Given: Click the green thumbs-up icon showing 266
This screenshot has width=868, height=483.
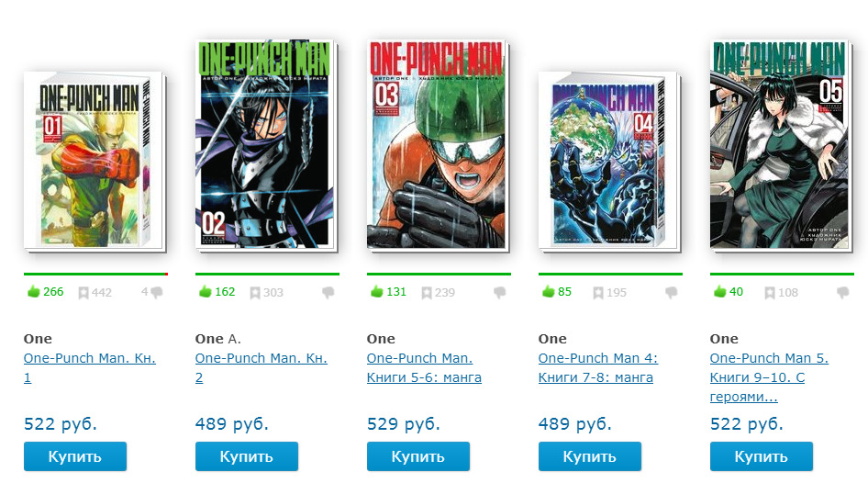Looking at the screenshot, I should pos(34,291).
